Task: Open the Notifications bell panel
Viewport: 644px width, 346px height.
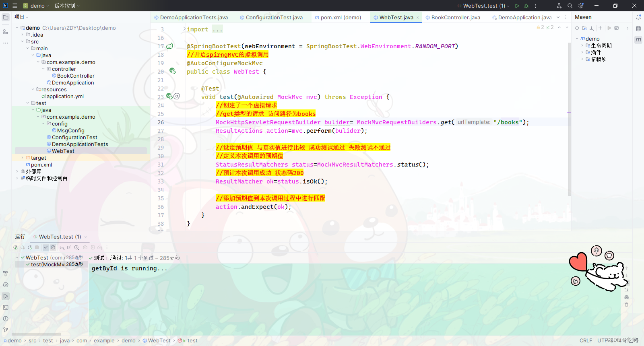Action: coord(638,17)
